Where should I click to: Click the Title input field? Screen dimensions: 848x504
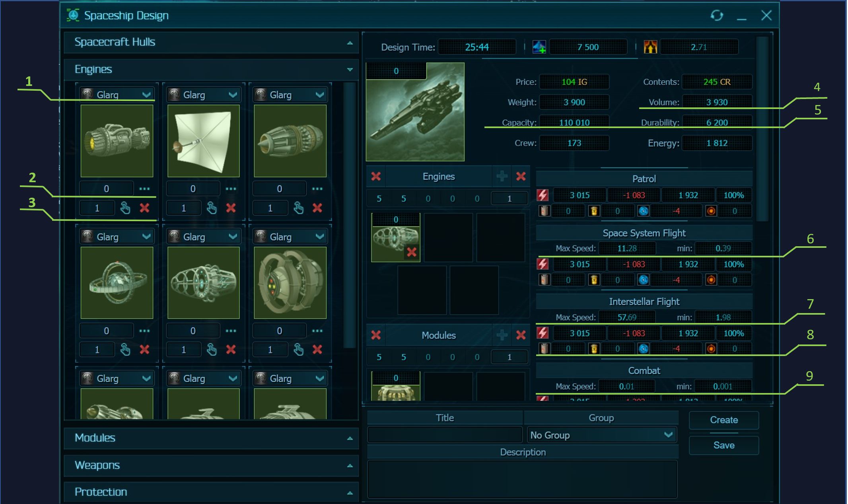pyautogui.click(x=444, y=435)
